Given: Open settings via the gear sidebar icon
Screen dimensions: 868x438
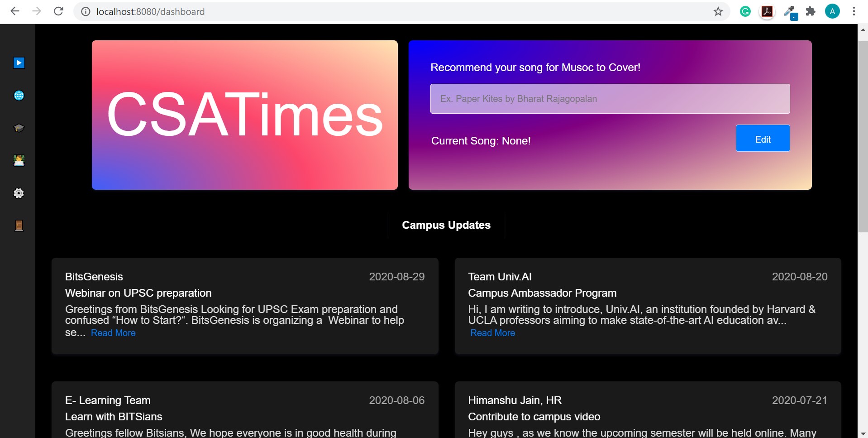Looking at the screenshot, I should pos(19,193).
